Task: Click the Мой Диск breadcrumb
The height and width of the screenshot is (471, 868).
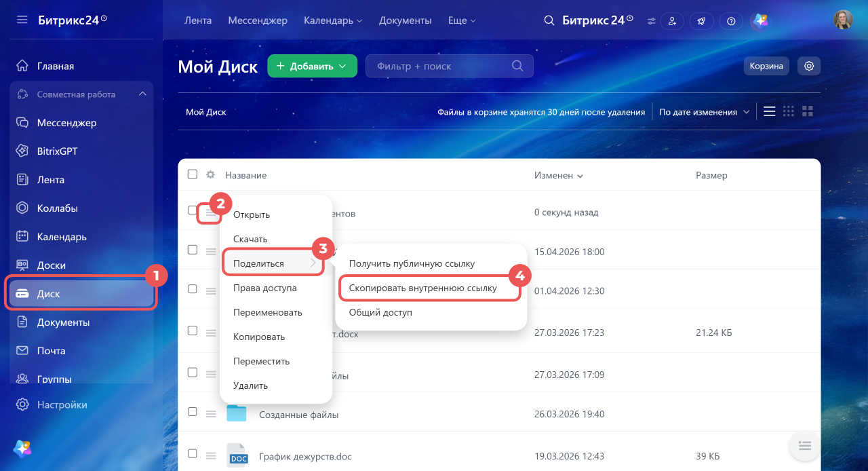Action: point(206,112)
